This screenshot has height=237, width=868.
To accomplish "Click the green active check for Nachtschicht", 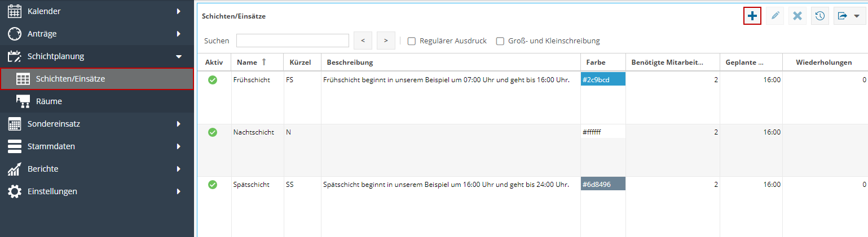I will coord(213,132).
